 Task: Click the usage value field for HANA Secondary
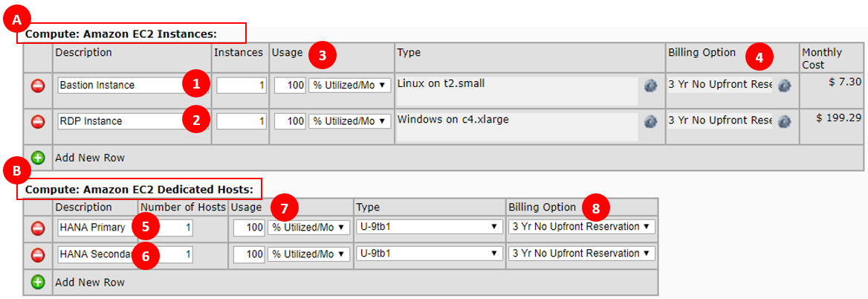249,254
